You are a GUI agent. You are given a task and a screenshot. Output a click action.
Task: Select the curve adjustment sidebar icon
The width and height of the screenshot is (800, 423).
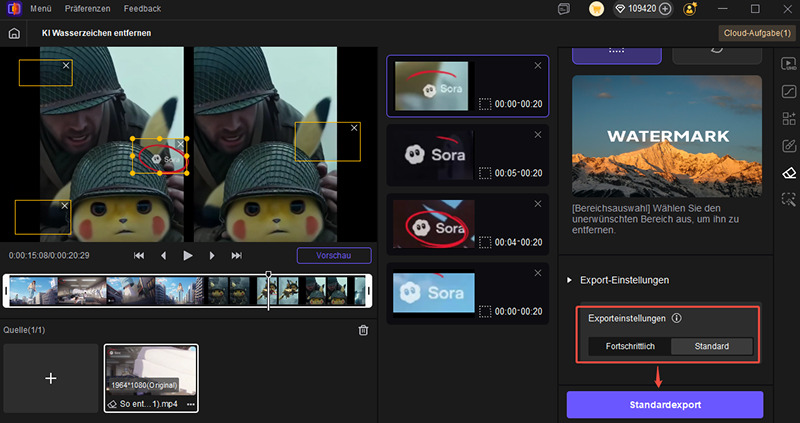click(789, 91)
